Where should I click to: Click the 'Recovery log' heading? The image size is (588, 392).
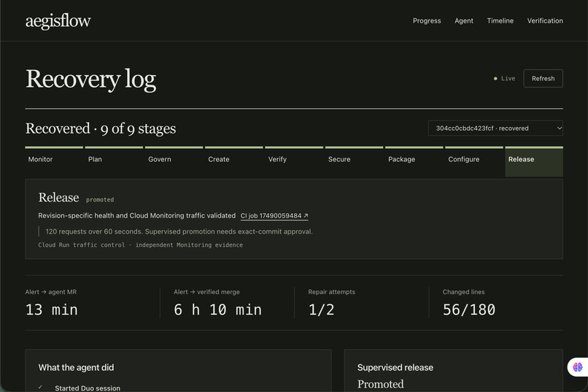pos(90,80)
